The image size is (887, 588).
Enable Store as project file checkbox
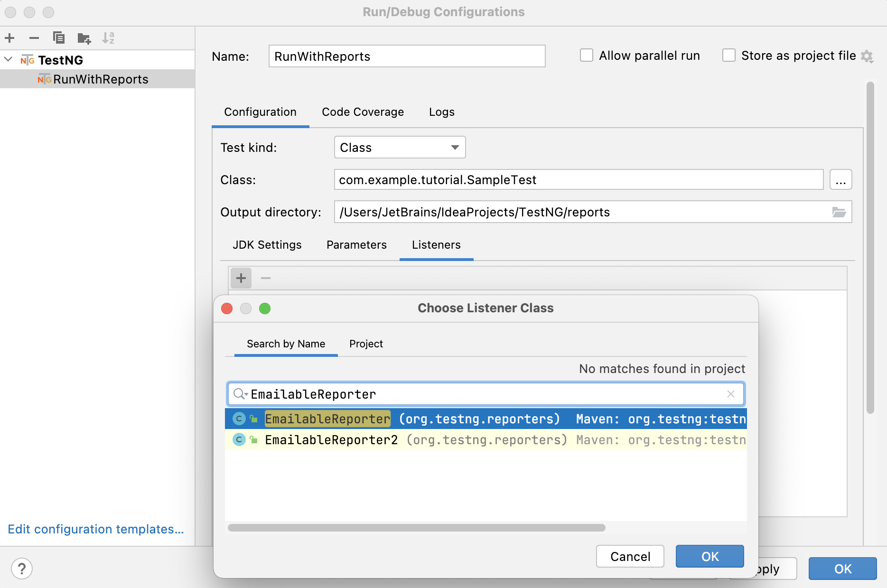point(729,56)
